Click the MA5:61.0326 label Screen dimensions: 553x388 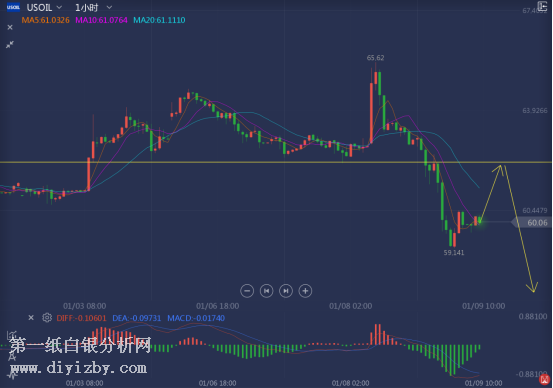[x=45, y=20]
